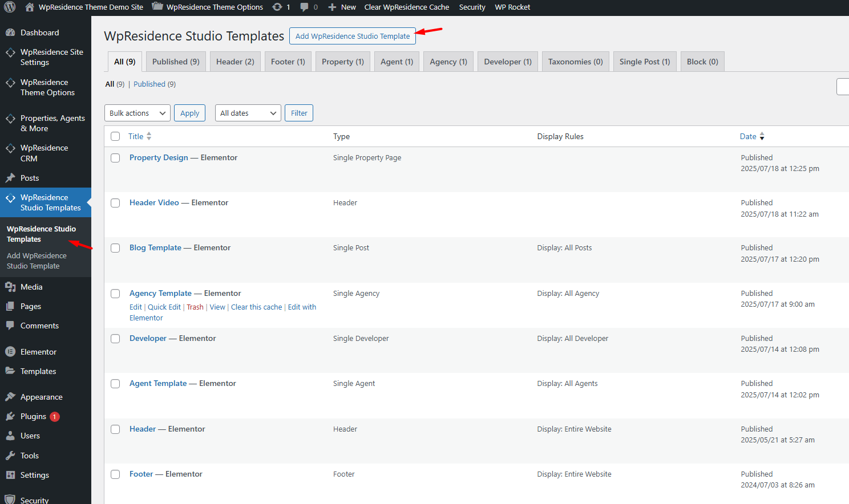Click the Templates folder icon in sidebar

tap(10, 371)
